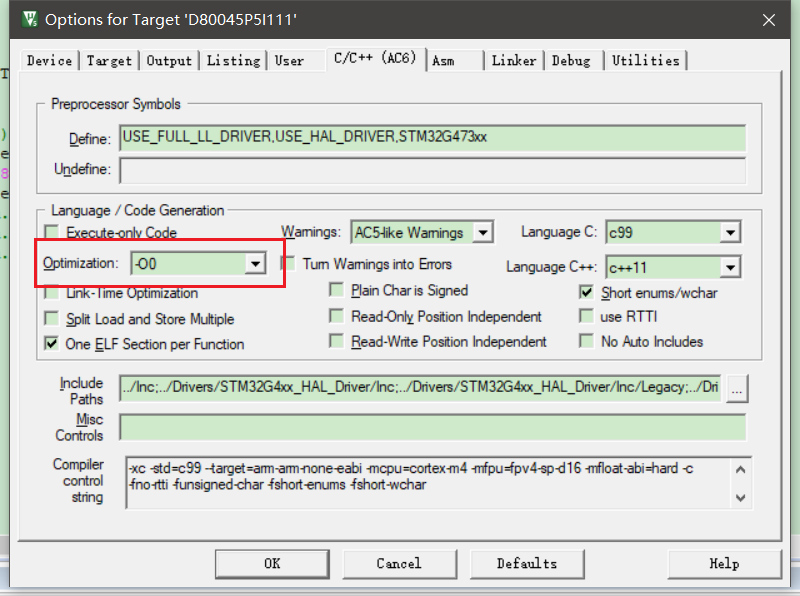This screenshot has width=800, height=596.
Task: Click the Defaults button
Action: [x=527, y=563]
